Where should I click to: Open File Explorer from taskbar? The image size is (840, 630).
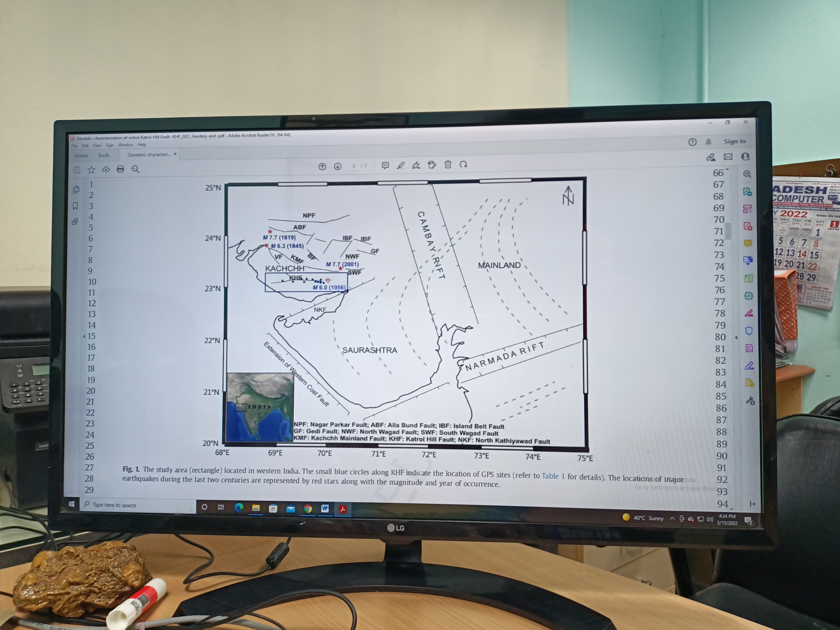pos(256,508)
